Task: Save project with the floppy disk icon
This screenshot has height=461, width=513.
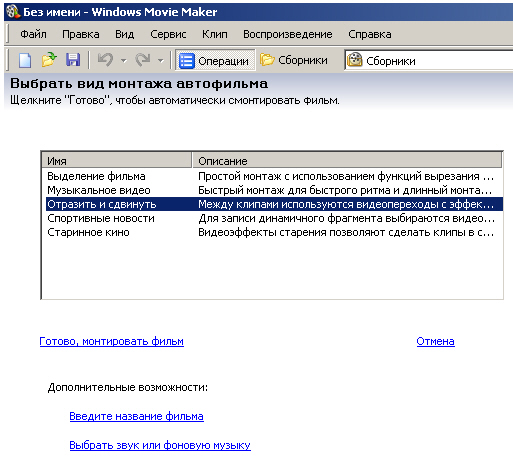Action: click(x=73, y=60)
